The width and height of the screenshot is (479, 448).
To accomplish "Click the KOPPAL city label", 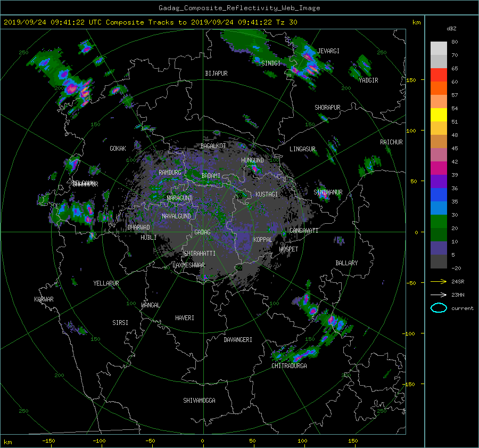I will coord(263,240).
